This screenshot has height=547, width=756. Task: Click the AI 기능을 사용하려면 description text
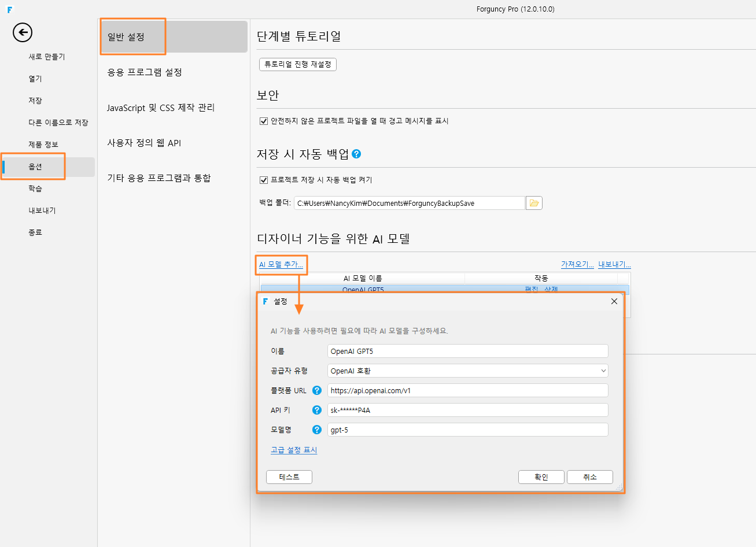[x=359, y=331]
